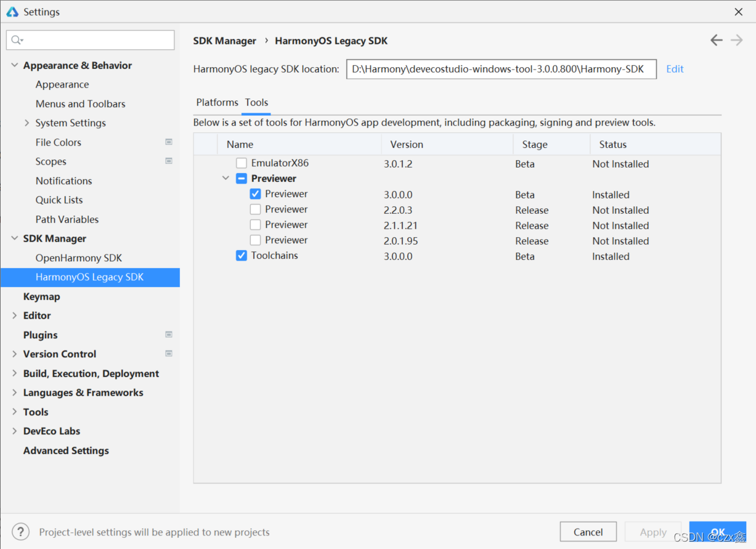Expand the Editor section

[15, 315]
